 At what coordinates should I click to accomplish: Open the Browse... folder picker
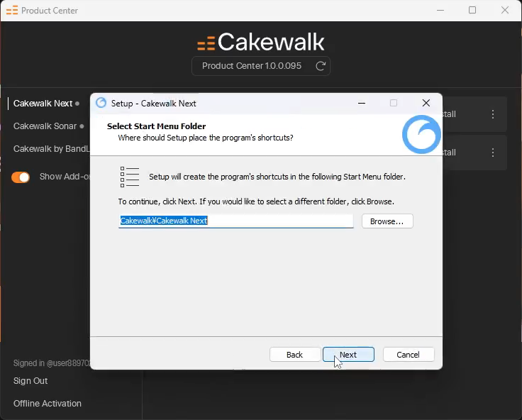pyautogui.click(x=387, y=221)
